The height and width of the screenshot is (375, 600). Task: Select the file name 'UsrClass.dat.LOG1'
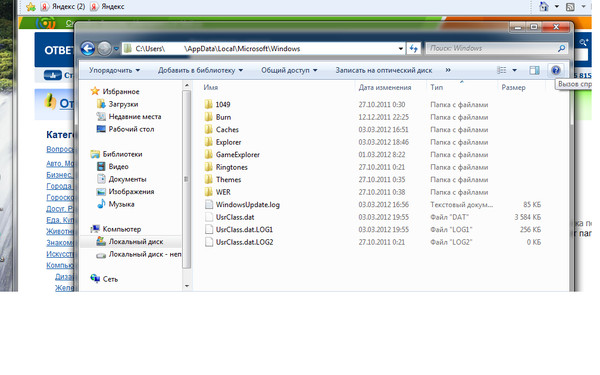pyautogui.click(x=244, y=230)
